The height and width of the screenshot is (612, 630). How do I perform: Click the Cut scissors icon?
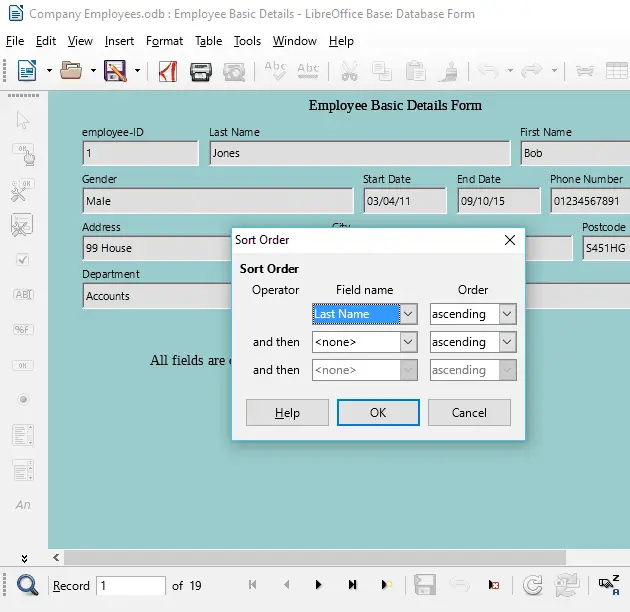click(x=349, y=71)
